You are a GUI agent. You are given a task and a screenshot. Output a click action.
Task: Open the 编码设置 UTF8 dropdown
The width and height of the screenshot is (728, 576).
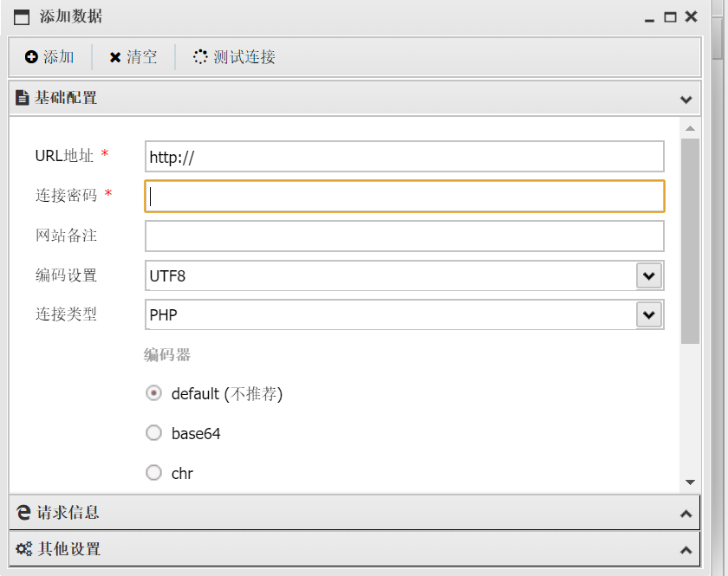pos(648,276)
